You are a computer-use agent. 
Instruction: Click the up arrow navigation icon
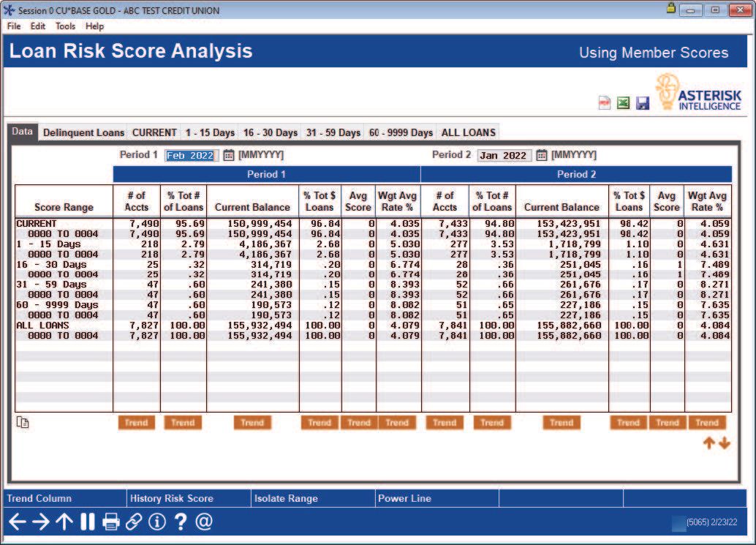[64, 522]
